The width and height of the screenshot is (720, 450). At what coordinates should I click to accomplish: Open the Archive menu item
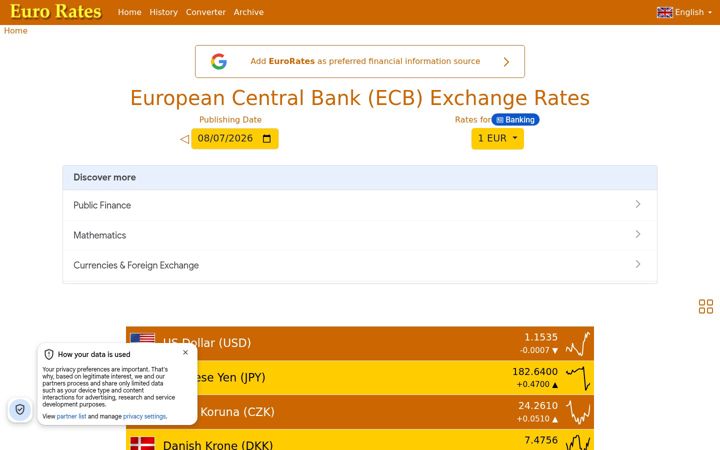pyautogui.click(x=248, y=12)
